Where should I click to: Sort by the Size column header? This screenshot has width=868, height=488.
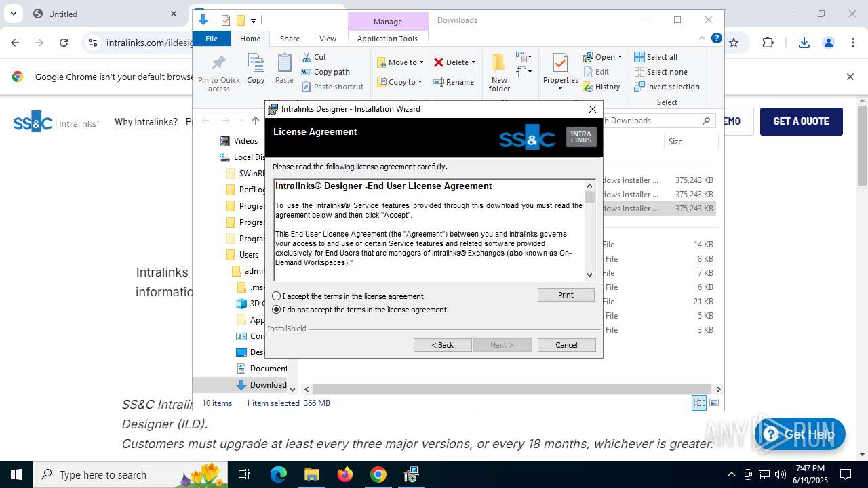point(690,142)
